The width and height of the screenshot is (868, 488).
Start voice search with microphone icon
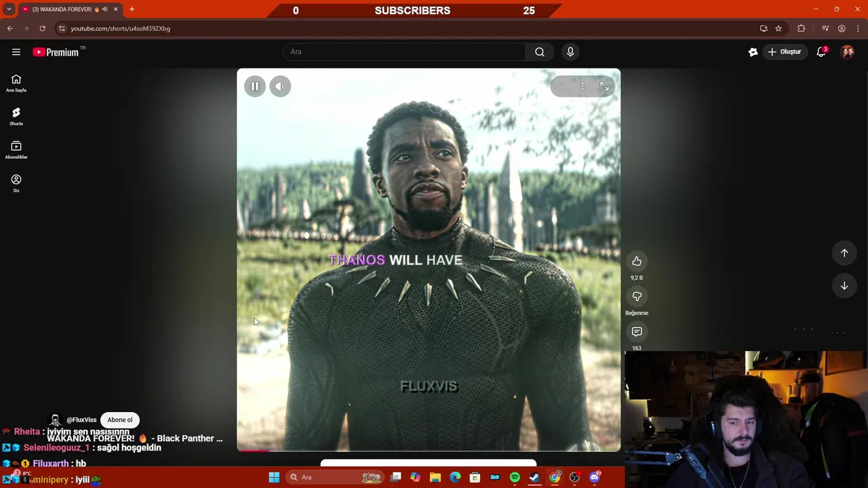tap(570, 52)
